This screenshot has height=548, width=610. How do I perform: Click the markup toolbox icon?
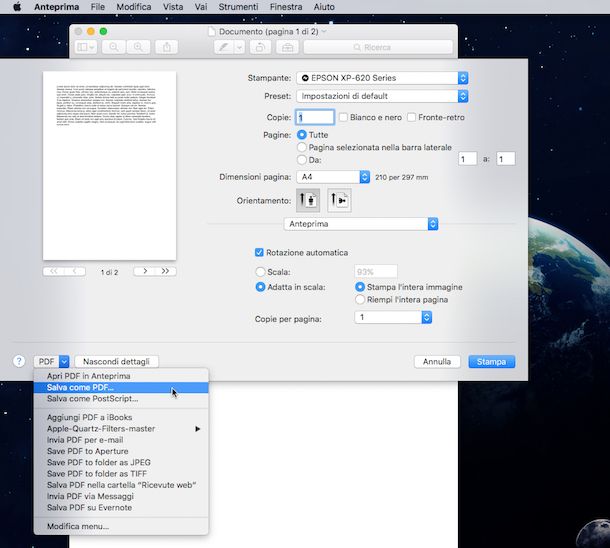click(x=287, y=47)
